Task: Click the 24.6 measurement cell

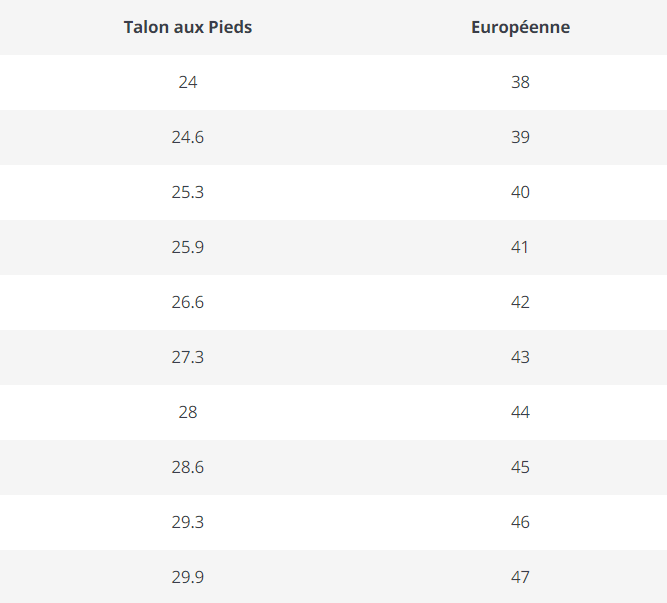Action: (x=188, y=137)
